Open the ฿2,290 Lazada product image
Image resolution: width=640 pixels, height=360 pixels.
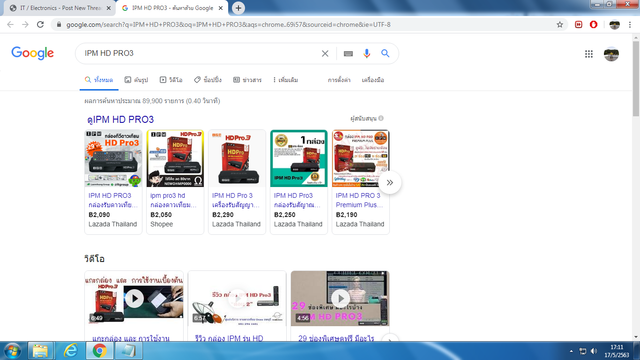(237, 158)
